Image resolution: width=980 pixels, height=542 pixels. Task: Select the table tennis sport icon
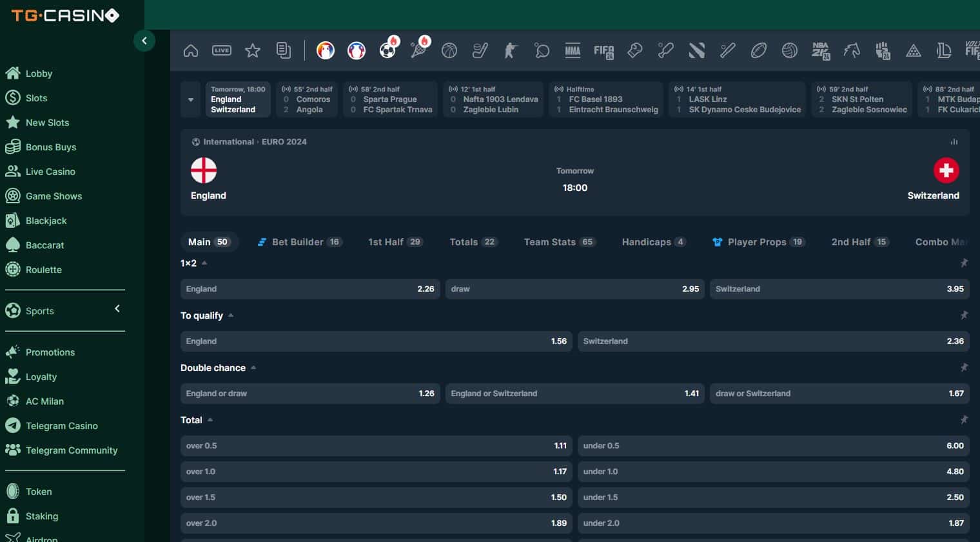tap(542, 50)
